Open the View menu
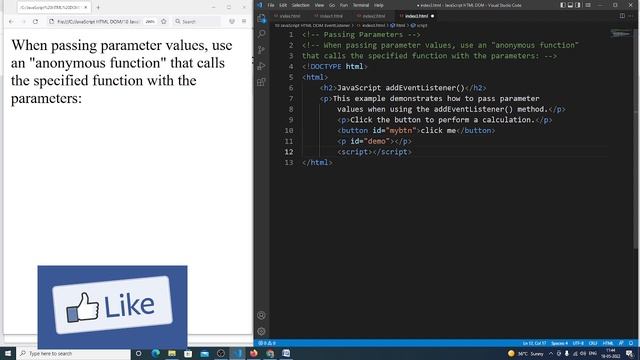Screen dimensions: 640x360 (x=319, y=5)
